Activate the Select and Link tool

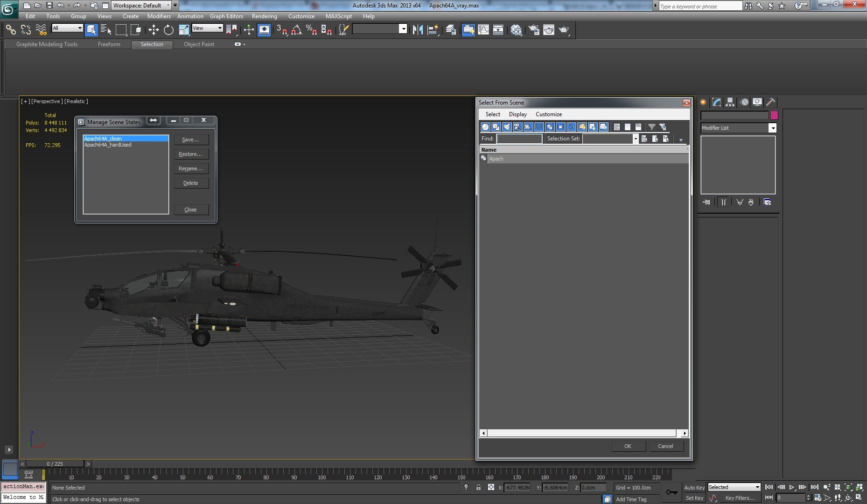pyautogui.click(x=10, y=30)
